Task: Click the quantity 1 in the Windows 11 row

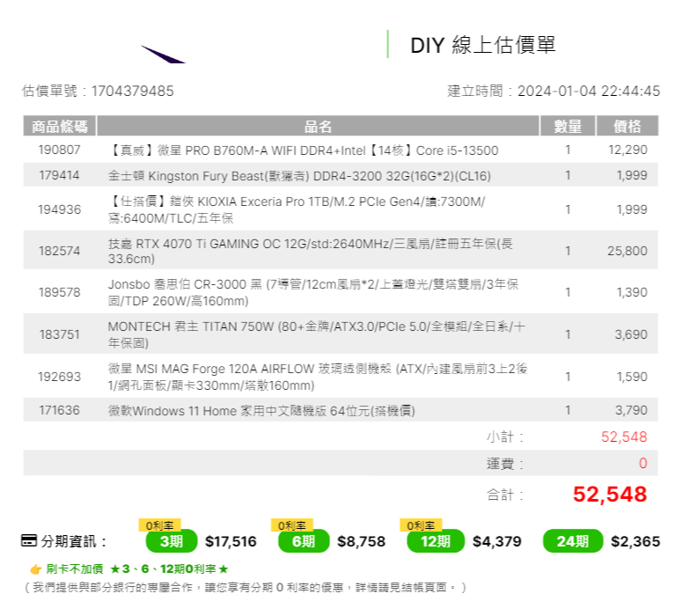Action: pos(568,410)
